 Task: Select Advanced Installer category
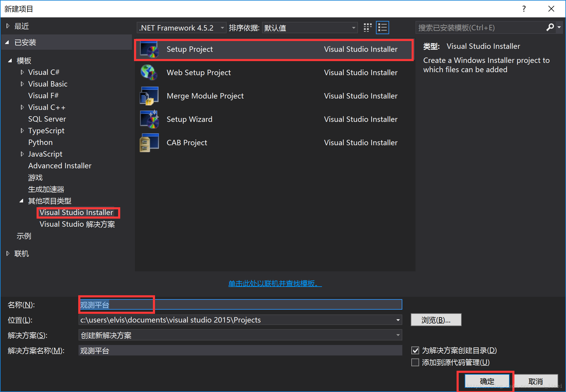pos(60,166)
